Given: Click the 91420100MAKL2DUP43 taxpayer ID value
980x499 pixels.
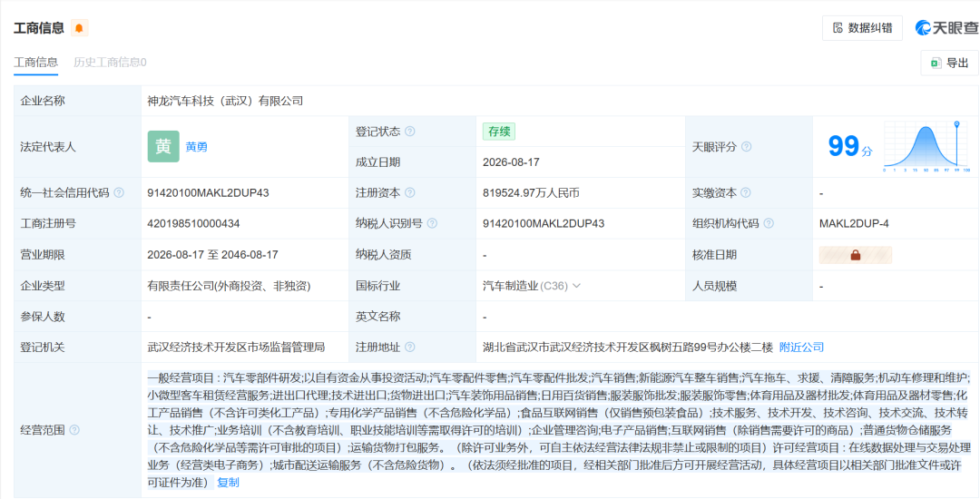Looking at the screenshot, I should click(x=544, y=223).
